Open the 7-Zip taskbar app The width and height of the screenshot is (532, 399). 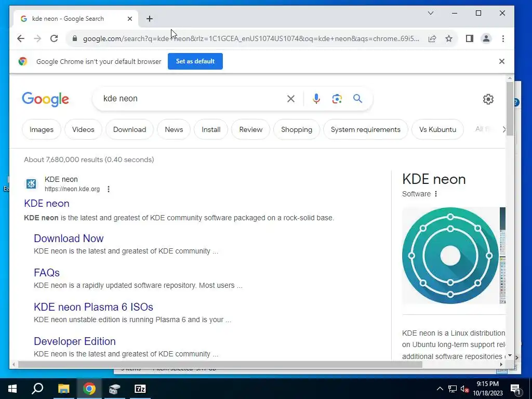(x=140, y=389)
